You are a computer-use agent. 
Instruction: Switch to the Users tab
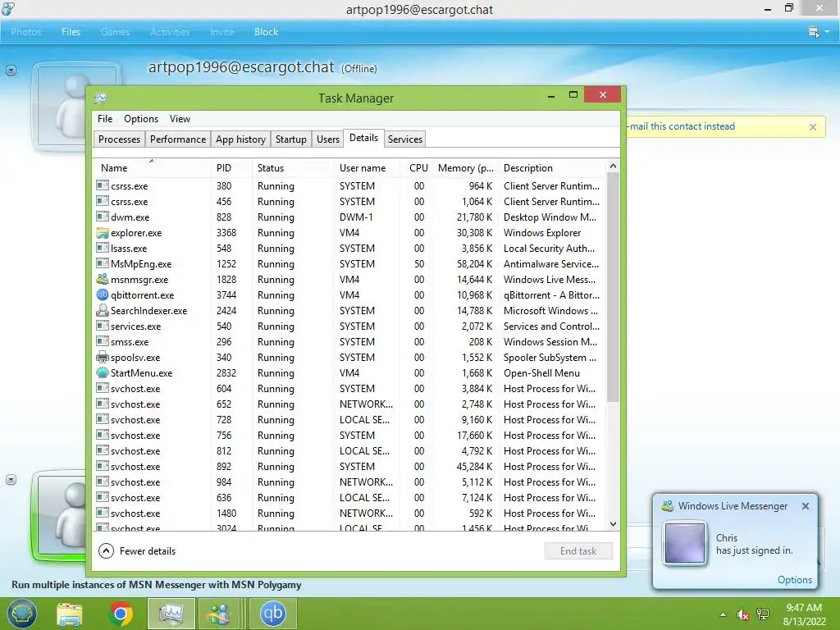328,139
